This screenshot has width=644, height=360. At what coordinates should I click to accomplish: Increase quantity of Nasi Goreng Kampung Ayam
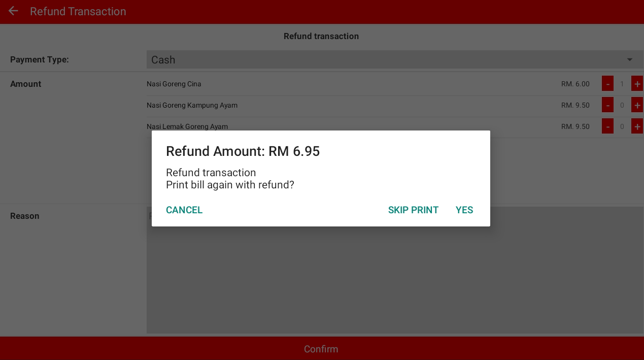[637, 105]
